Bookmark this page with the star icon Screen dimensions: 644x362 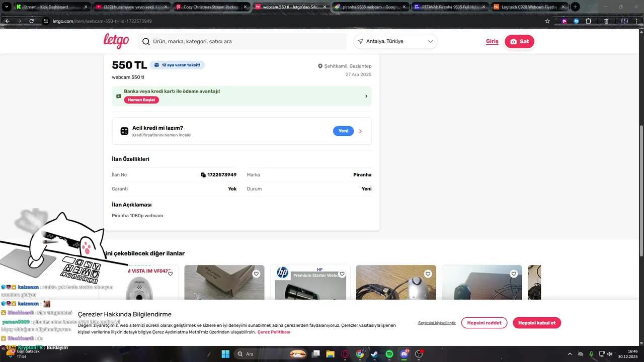click(x=547, y=21)
